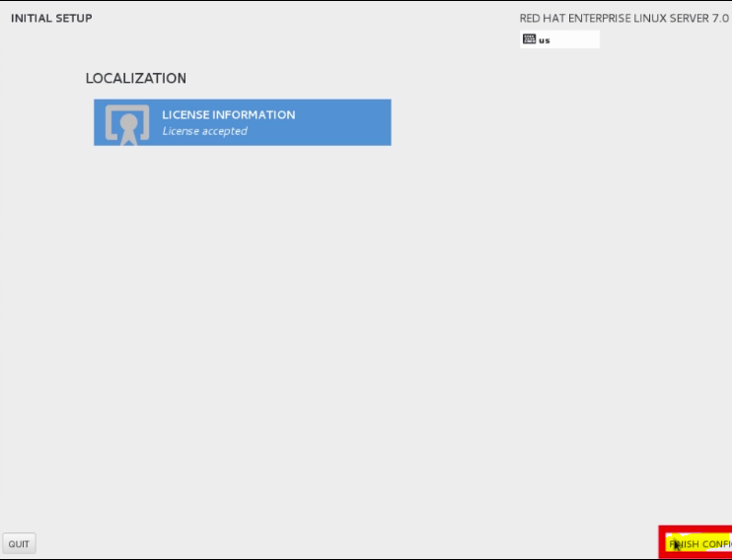
Task: Open the LICENSE INFORMATION spoke title
Action: pos(228,114)
